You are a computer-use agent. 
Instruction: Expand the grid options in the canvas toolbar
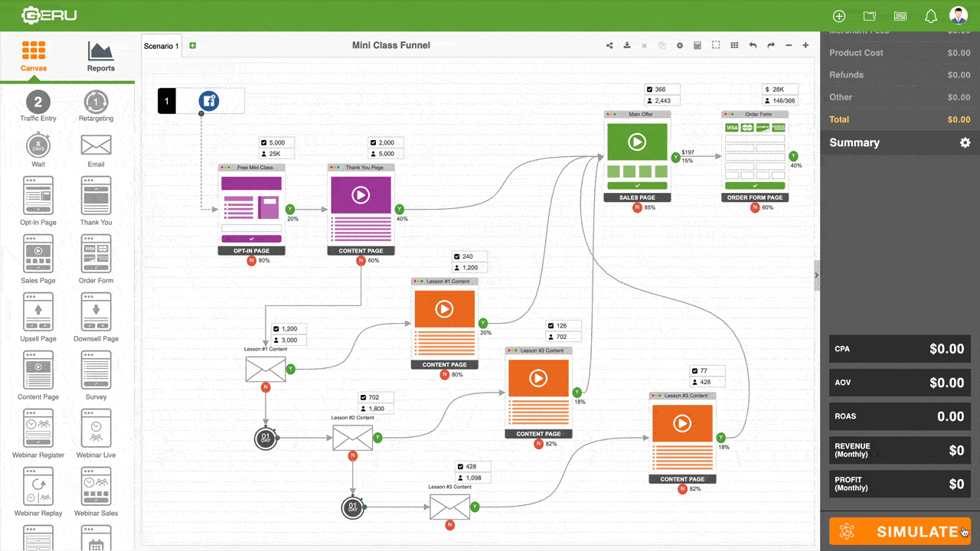coord(733,45)
